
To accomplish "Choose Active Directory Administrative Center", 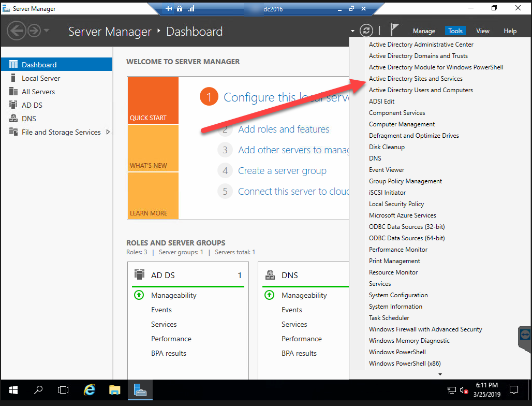I will [x=421, y=45].
